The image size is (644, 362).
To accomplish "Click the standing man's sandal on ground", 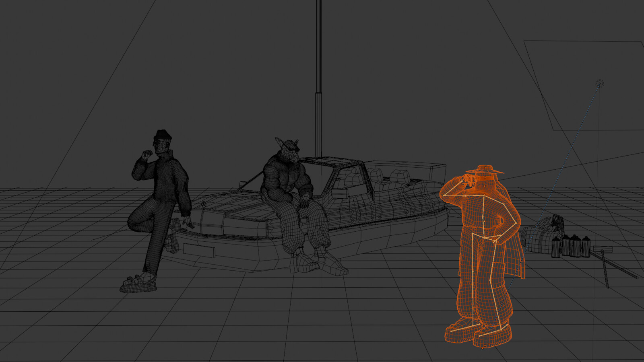I will point(138,284).
